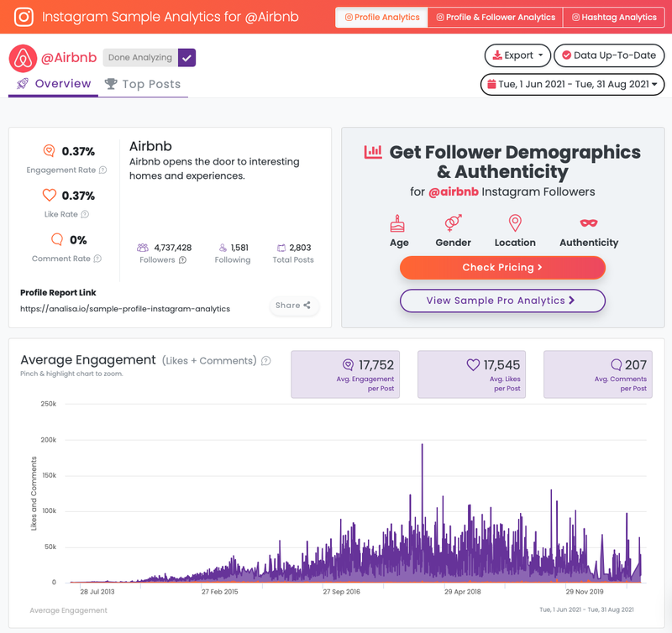Click the 1,581 following count
Image resolution: width=672 pixels, height=633 pixels.
pos(239,248)
